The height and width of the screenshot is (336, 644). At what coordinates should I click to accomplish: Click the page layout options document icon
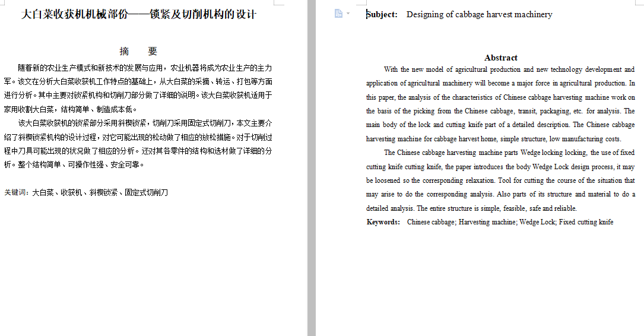click(338, 14)
